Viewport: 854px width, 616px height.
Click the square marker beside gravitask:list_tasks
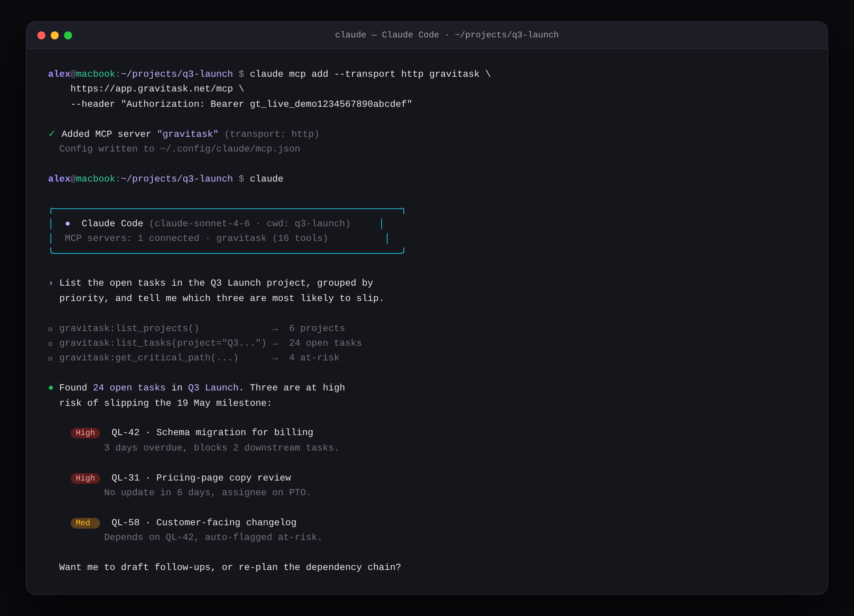tap(50, 344)
